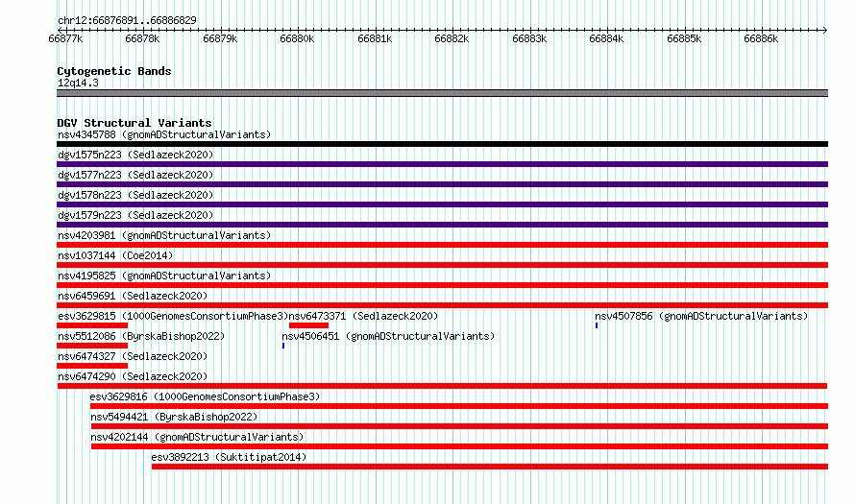Open nsv6474290 Sedlazeck2020 label

pos(133,376)
